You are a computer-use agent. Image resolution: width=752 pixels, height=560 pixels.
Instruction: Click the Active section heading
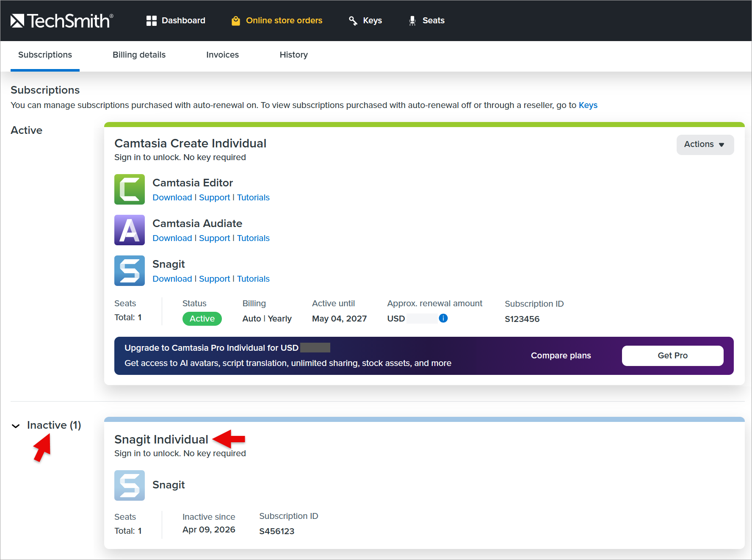click(x=26, y=130)
